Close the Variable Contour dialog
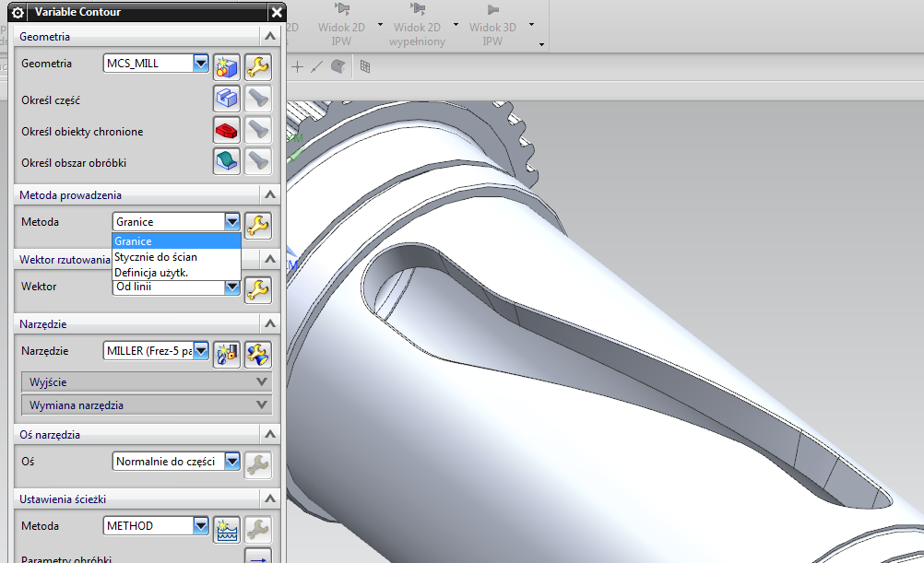This screenshot has width=924, height=563. pos(277,12)
